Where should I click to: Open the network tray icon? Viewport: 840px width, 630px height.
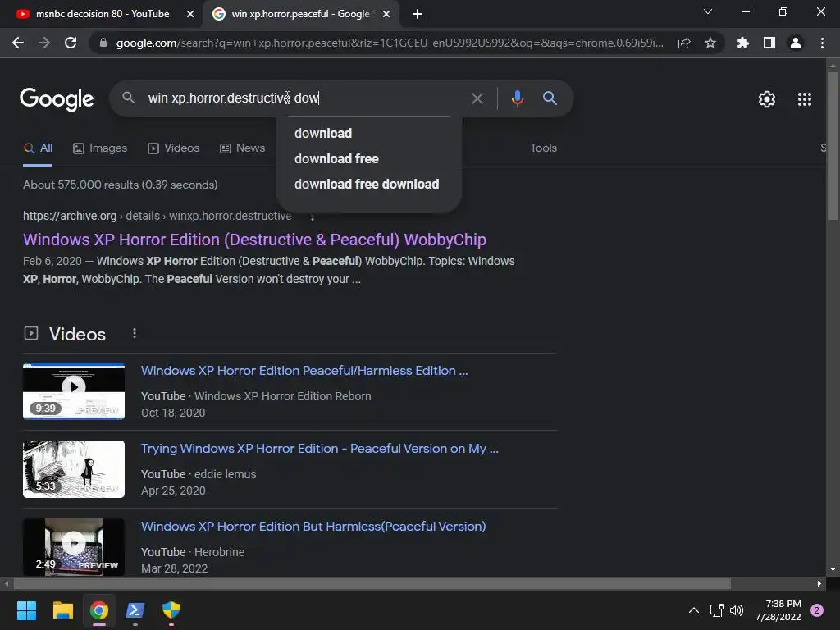point(716,610)
